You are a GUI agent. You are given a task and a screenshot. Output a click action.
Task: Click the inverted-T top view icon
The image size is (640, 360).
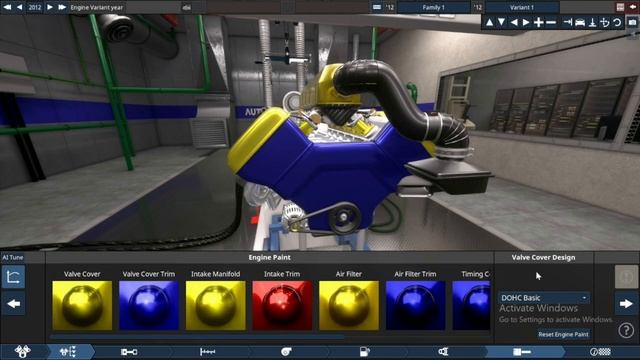click(592, 22)
